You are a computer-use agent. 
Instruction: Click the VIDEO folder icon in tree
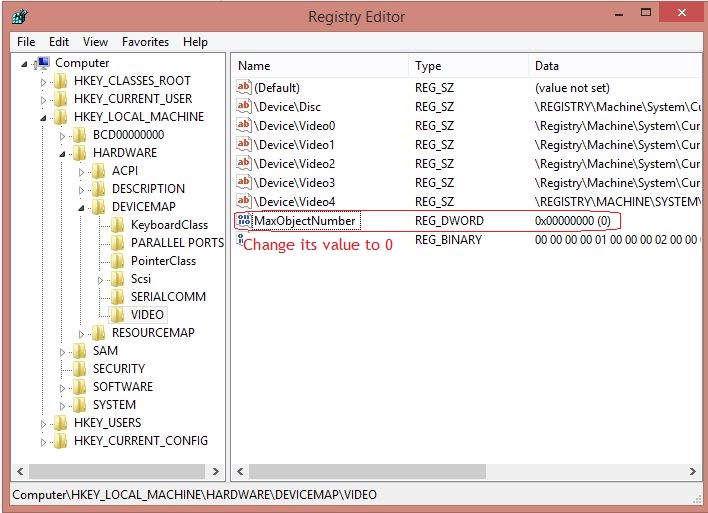coord(119,315)
